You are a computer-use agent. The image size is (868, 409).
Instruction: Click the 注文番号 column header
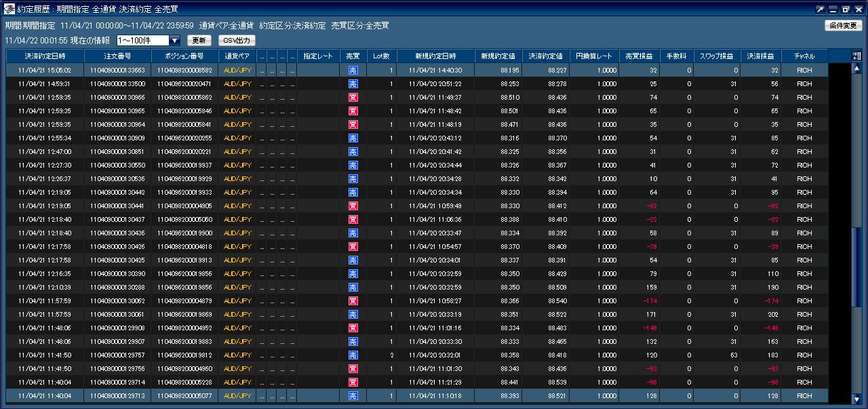(117, 56)
